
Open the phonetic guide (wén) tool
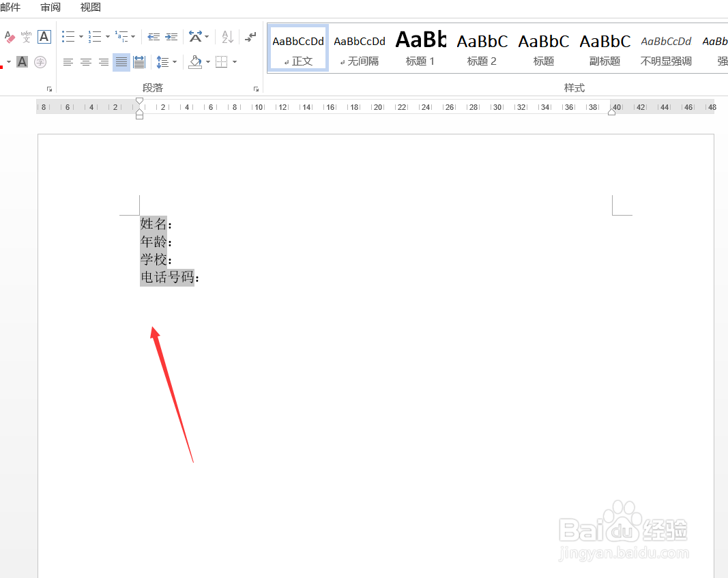[26, 37]
